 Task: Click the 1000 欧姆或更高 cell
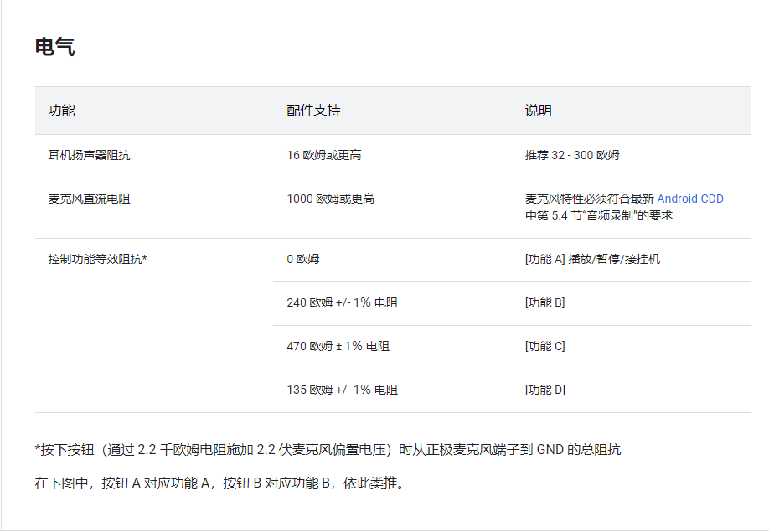coord(330,199)
